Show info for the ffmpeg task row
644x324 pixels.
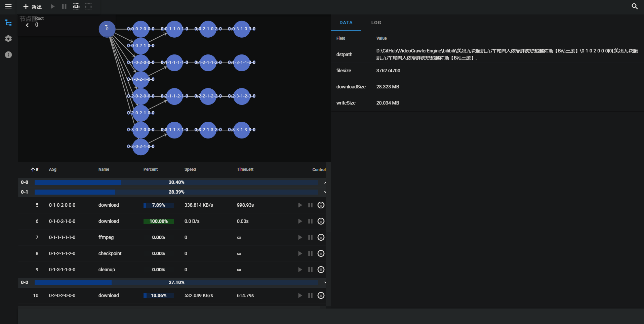321,237
